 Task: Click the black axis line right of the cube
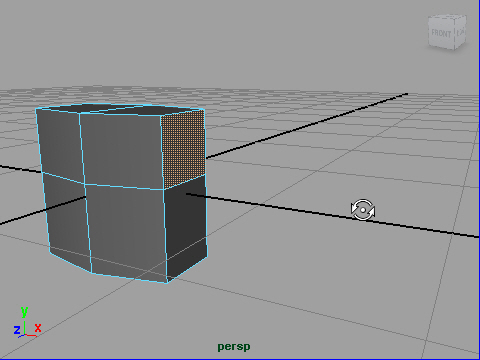coord(333,215)
